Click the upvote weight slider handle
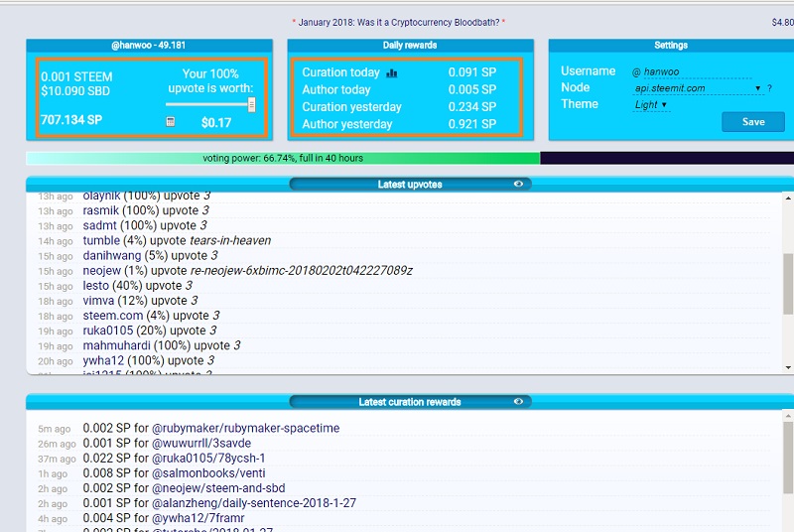The height and width of the screenshot is (532, 794). click(x=251, y=105)
